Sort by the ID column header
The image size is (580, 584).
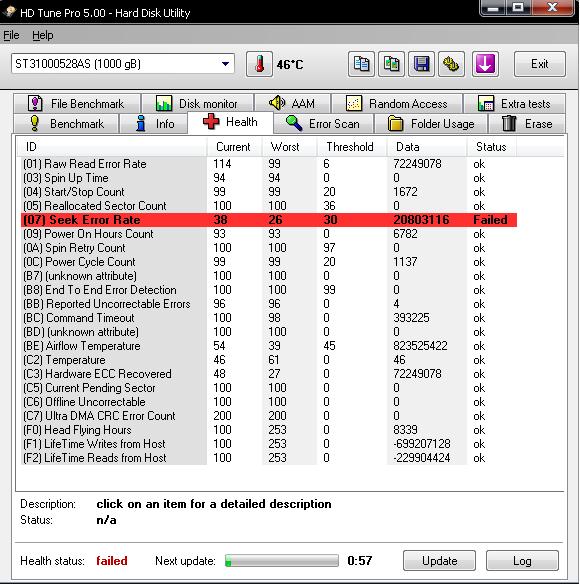112,147
